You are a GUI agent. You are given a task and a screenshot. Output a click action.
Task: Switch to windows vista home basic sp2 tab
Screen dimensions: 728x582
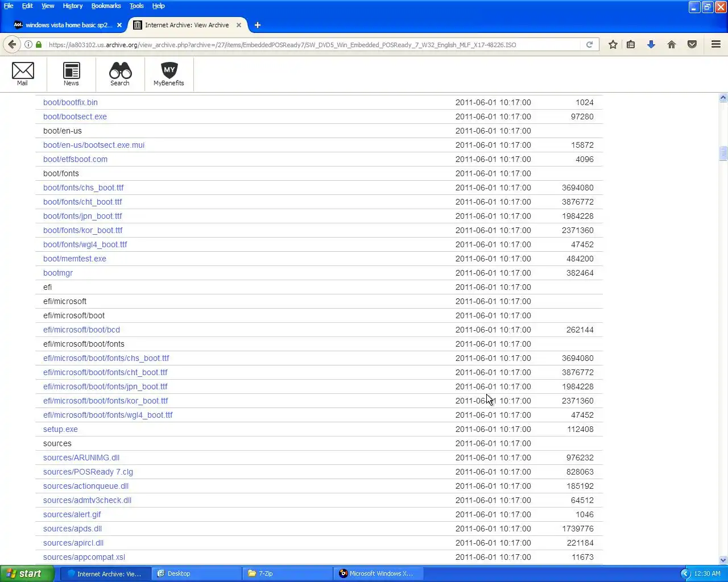coord(68,25)
